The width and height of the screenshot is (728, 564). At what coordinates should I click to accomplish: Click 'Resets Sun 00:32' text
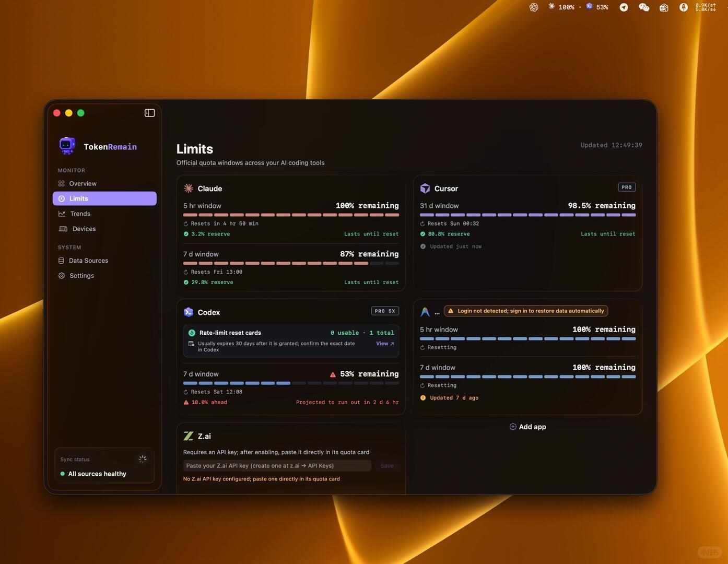click(453, 224)
